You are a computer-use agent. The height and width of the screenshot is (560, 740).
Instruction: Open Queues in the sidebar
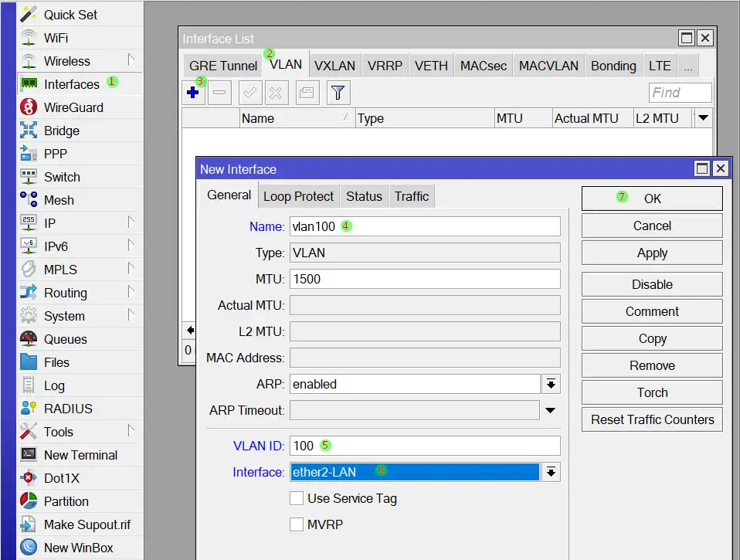65,339
